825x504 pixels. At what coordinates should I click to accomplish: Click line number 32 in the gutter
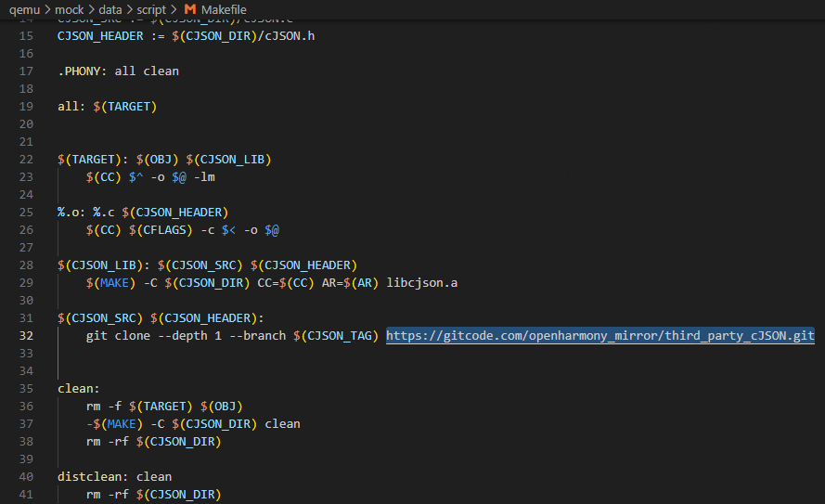(x=25, y=336)
